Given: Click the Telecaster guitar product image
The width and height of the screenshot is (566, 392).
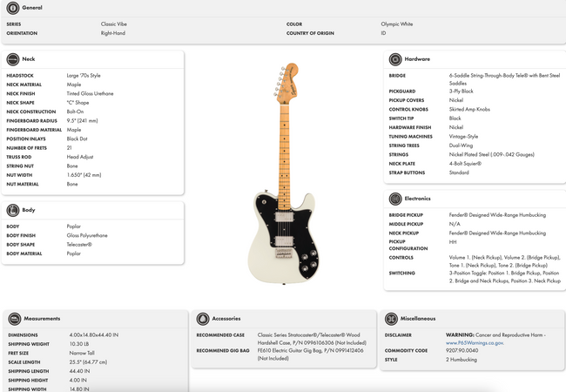Looking at the screenshot, I should 284,173.
